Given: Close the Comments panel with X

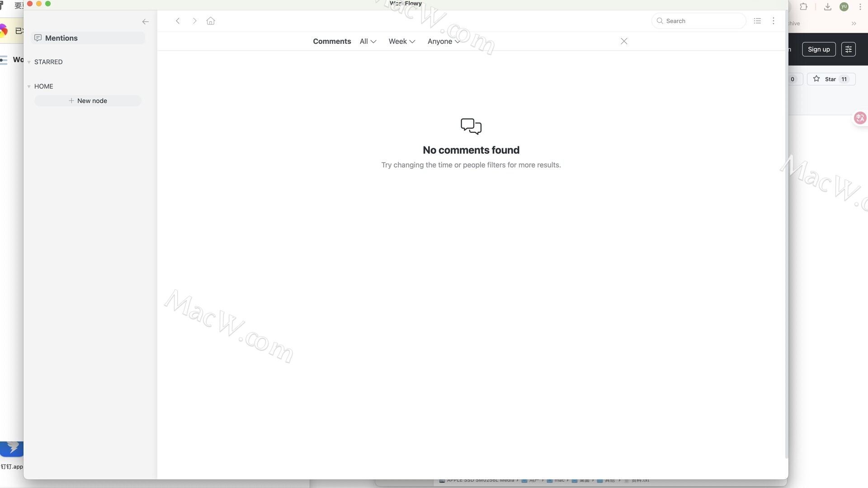Looking at the screenshot, I should 624,41.
